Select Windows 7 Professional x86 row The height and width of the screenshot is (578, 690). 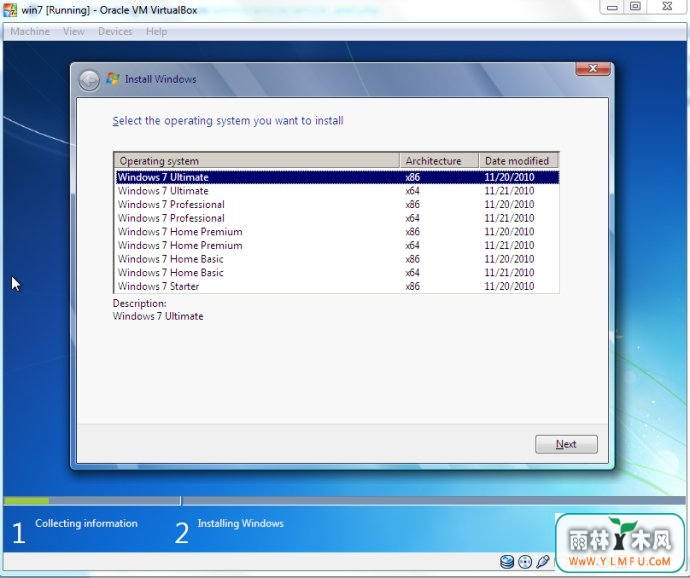338,204
